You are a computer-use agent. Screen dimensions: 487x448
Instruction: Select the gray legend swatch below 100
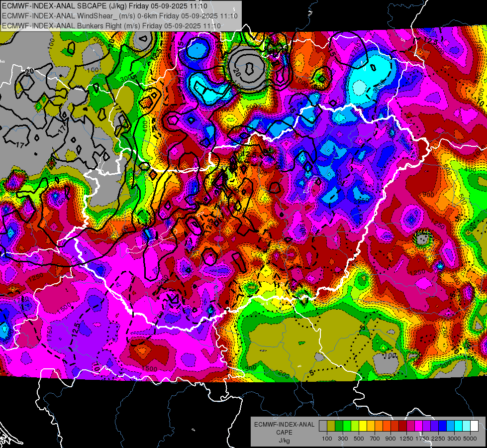323,426
